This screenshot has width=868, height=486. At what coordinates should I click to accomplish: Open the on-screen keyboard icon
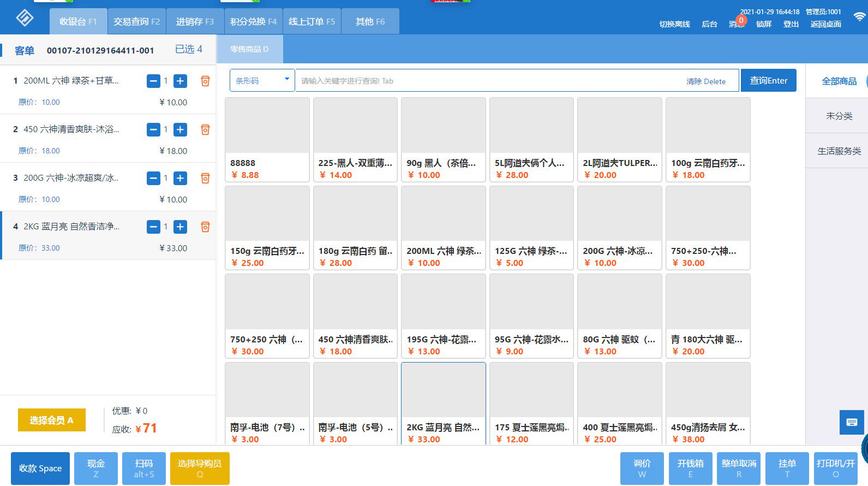(852, 422)
